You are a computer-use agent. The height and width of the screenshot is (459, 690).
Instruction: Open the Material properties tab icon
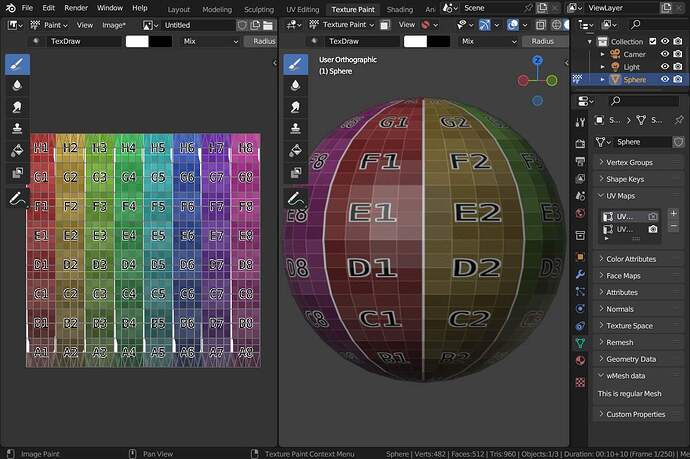[580, 360]
